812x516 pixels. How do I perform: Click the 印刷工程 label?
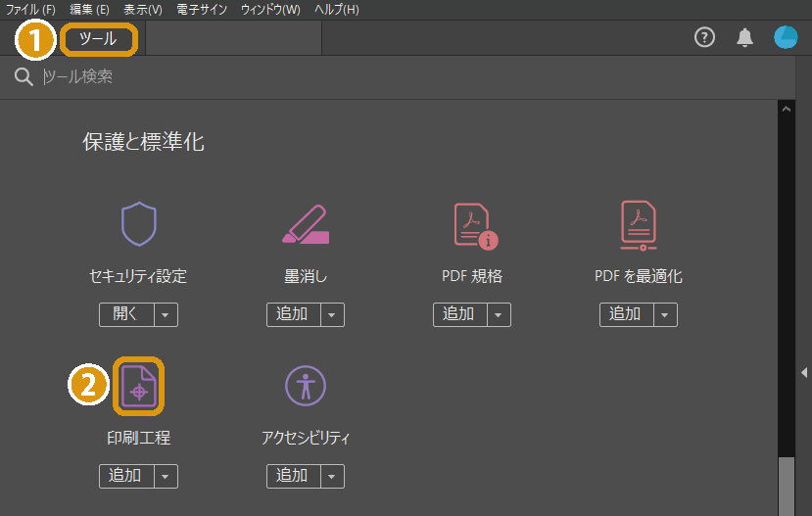tap(138, 438)
